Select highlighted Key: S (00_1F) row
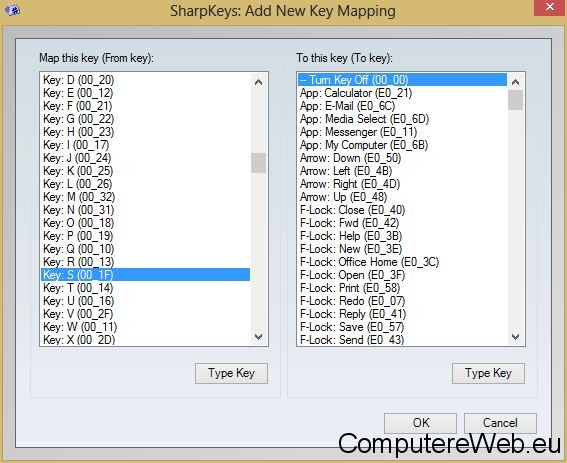 tap(145, 275)
